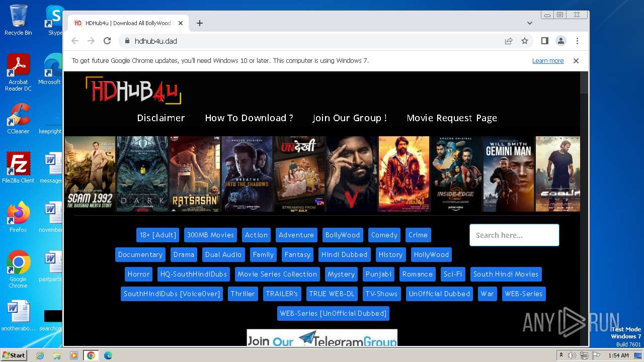Open the Inside Edge poster
Screen dimensions: 644x362
pyautogui.click(x=456, y=174)
